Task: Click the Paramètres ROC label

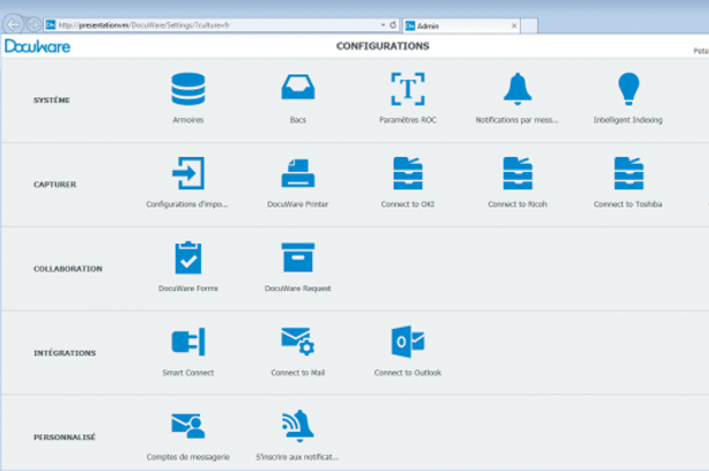Action: tap(408, 120)
